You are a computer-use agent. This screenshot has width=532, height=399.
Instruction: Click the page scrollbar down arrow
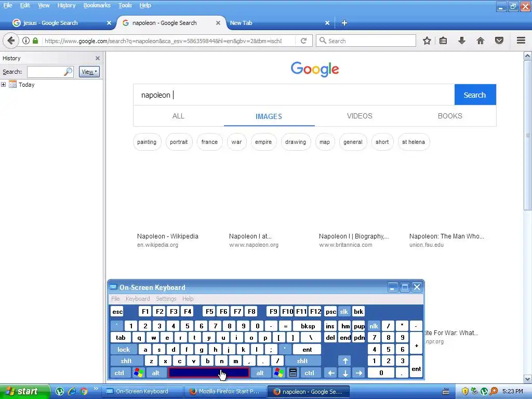coord(528,379)
